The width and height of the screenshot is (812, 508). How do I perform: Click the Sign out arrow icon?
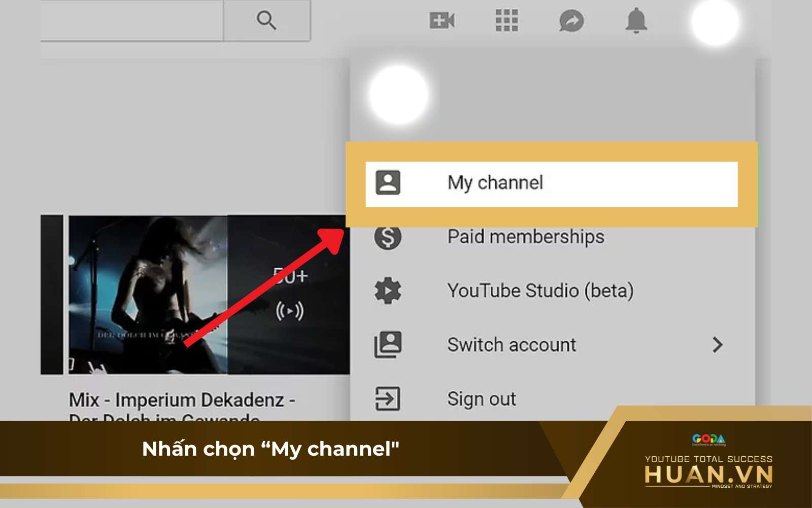pyautogui.click(x=388, y=399)
